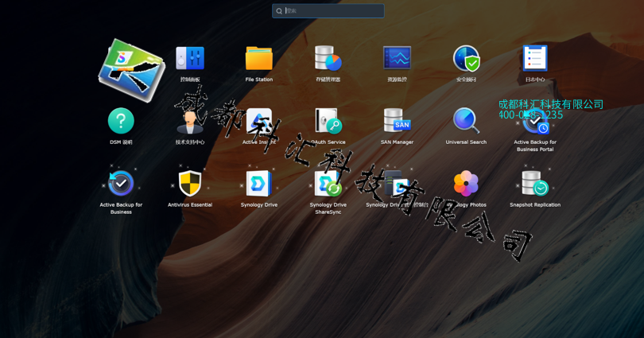Image resolution: width=644 pixels, height=338 pixels.
Task: Open DSM 说明 help app
Action: 121,121
